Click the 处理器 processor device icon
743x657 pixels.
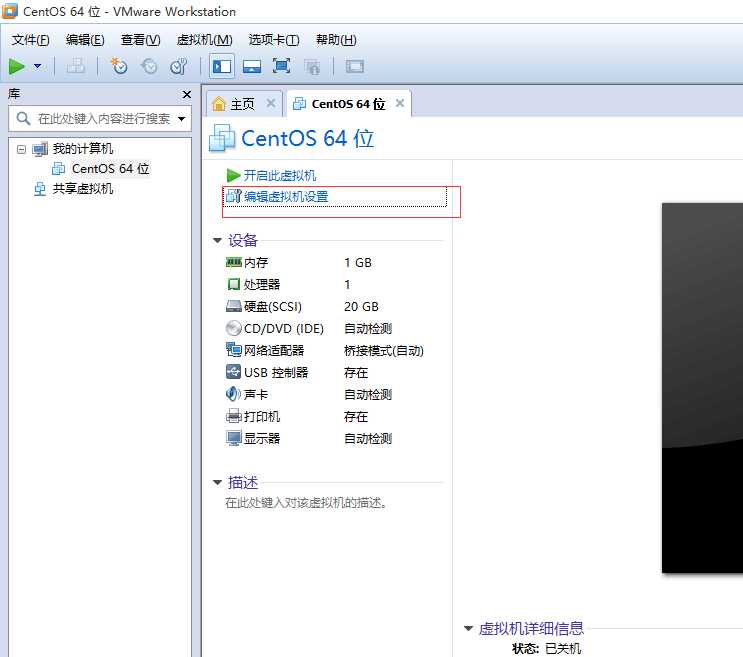click(234, 284)
